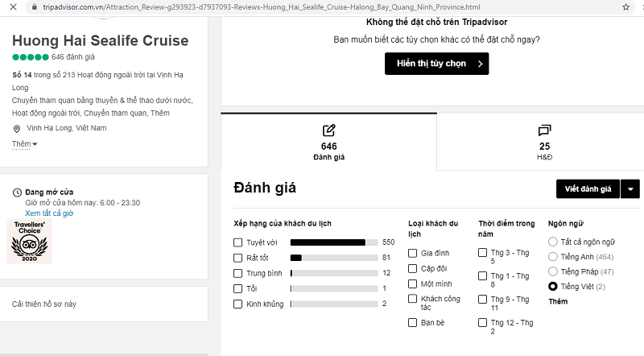The width and height of the screenshot is (644, 356).
Task: Click Giờ mở cửa hôm nay: 6:00 - 23:30
Action: click(x=83, y=203)
